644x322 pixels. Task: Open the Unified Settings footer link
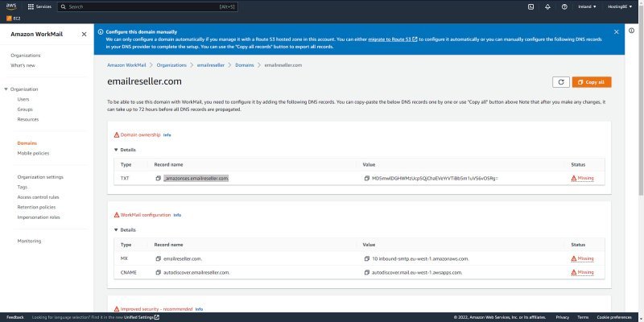pyautogui.click(x=142, y=317)
